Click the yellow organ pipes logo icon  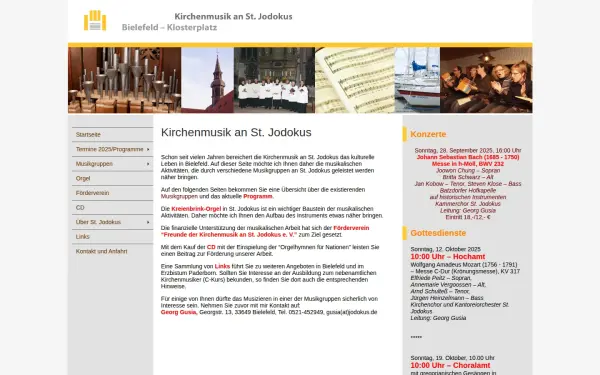(95, 20)
